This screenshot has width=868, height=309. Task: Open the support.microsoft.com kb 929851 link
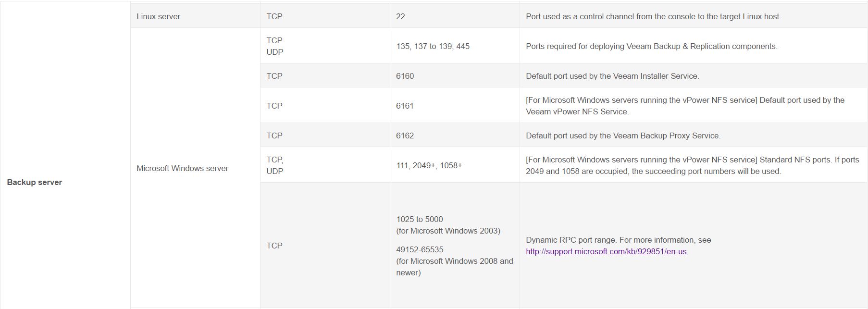(606, 251)
